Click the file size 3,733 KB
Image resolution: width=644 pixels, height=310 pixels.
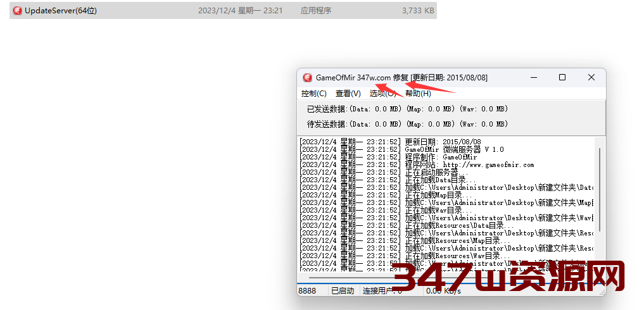click(x=418, y=11)
